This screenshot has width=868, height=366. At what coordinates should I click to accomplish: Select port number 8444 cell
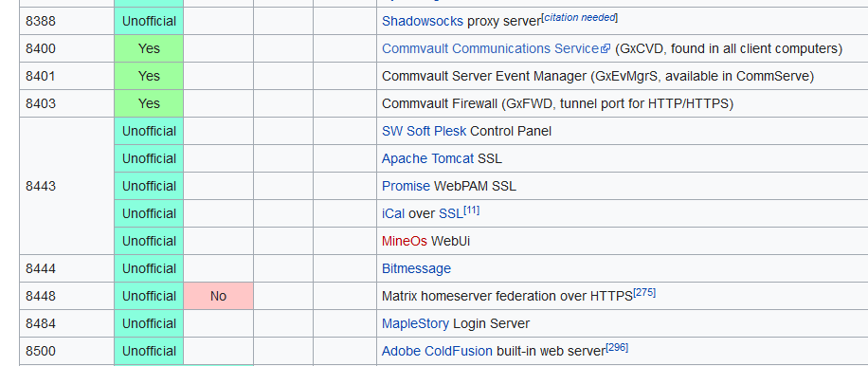click(x=66, y=268)
